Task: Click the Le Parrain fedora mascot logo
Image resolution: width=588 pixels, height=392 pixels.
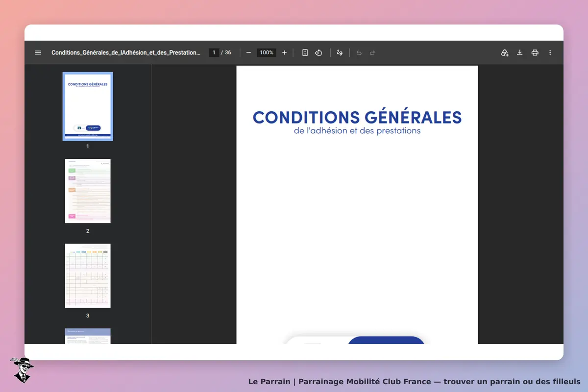Action: (22, 370)
